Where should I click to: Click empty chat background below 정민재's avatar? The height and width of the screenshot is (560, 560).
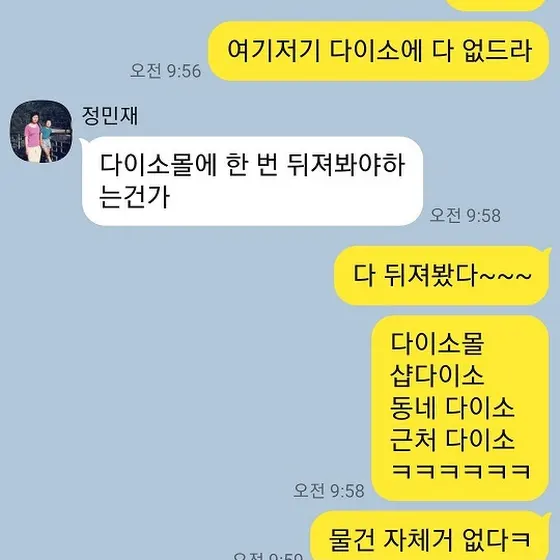[41, 321]
